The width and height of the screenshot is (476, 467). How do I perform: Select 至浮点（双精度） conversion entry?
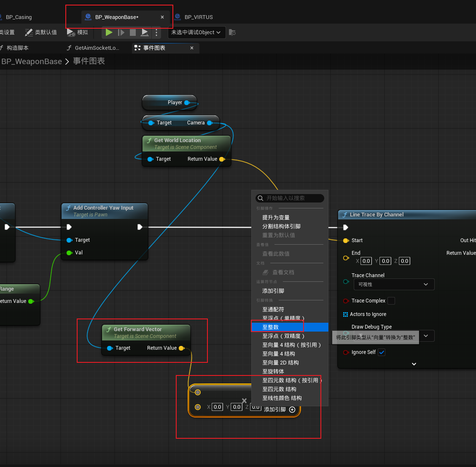click(284, 336)
